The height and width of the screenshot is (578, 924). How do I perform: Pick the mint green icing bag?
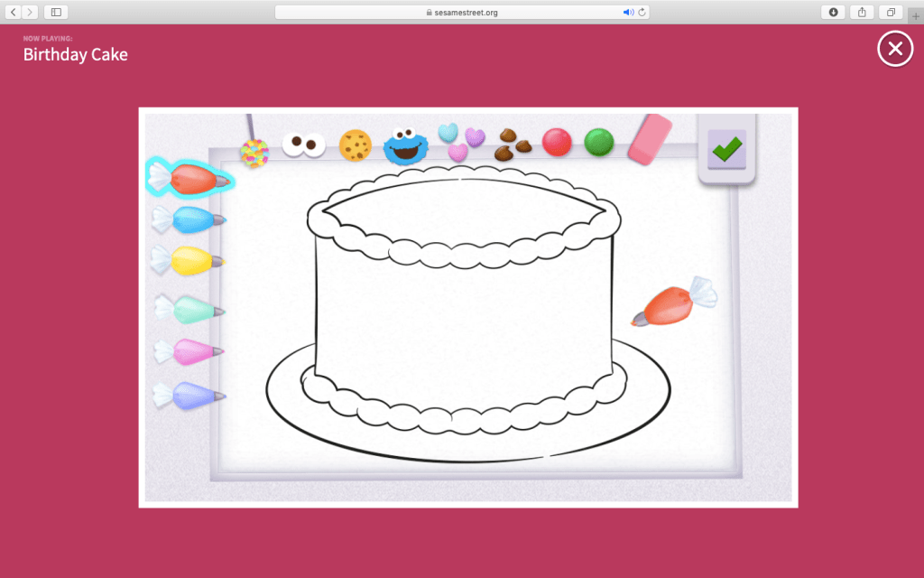(189, 309)
